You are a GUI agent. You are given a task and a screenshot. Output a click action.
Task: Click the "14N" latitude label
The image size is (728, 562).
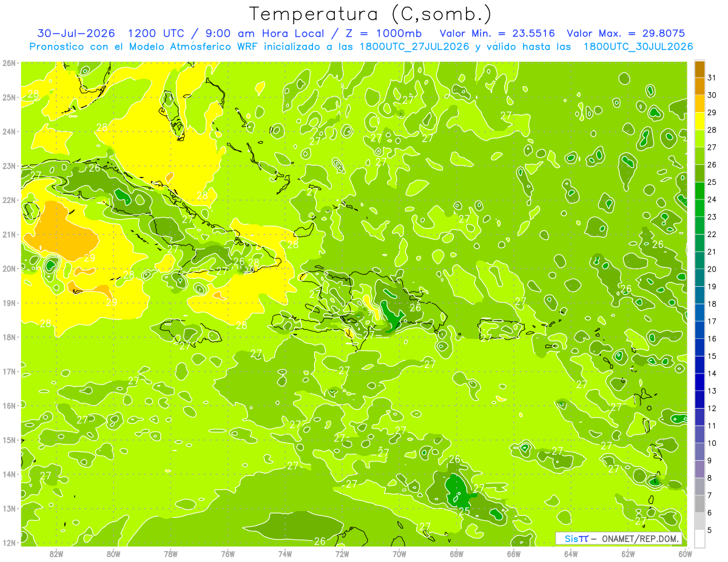click(8, 474)
